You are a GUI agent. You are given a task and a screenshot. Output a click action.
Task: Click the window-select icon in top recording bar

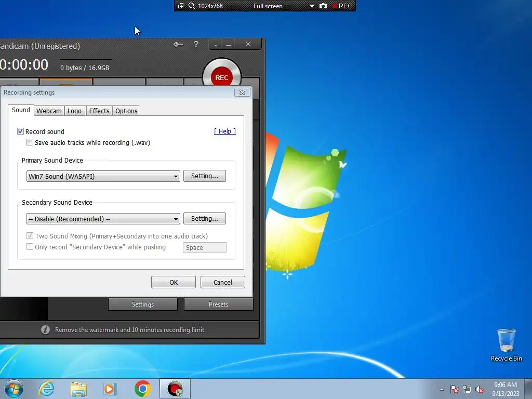coord(181,6)
